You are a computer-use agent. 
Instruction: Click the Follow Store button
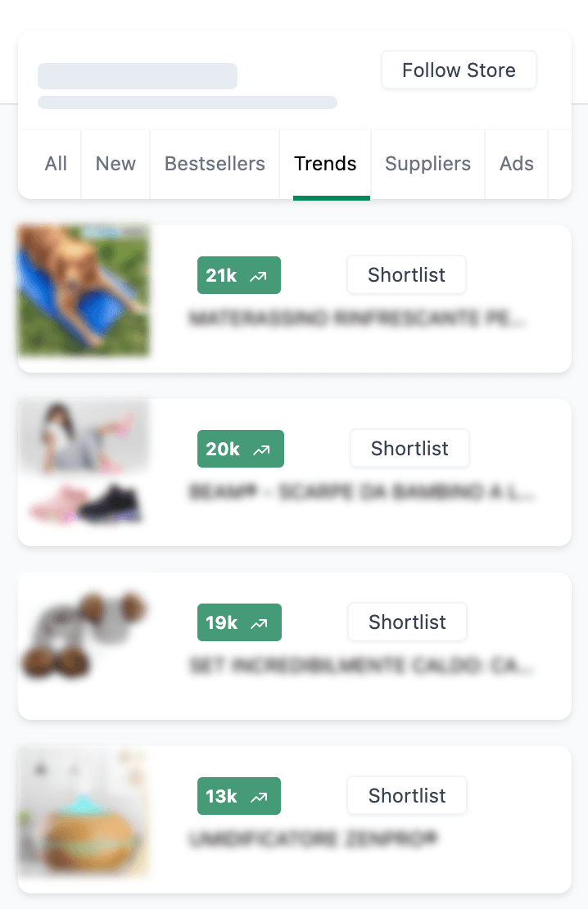pyautogui.click(x=459, y=70)
